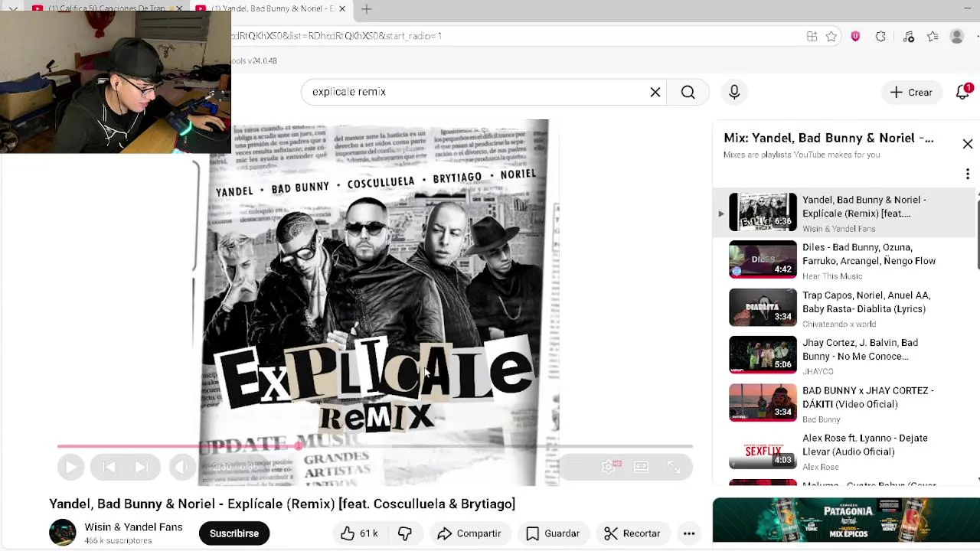This screenshot has height=551, width=980.
Task: Click the Suscribirse button
Action: point(234,533)
